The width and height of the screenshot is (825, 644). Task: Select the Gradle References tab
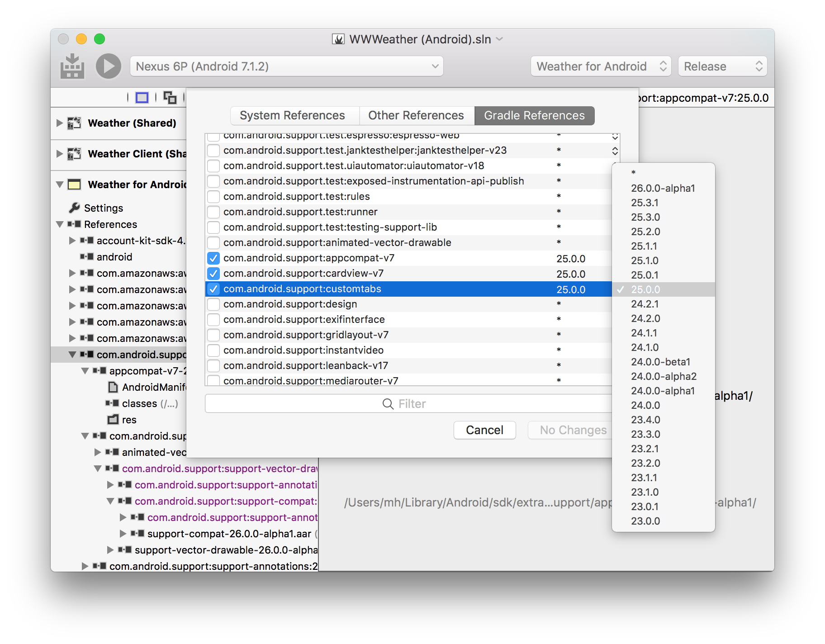[535, 116]
